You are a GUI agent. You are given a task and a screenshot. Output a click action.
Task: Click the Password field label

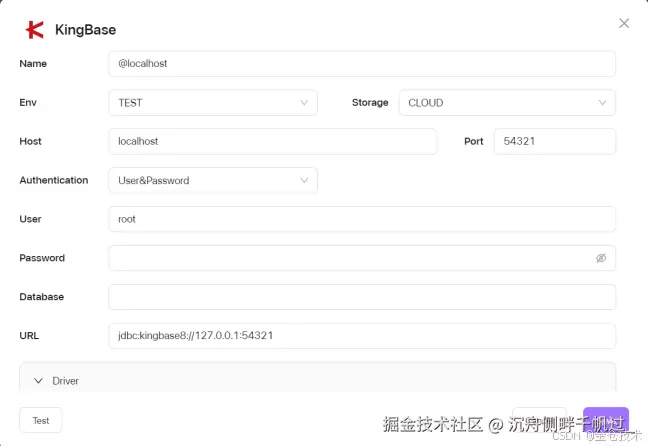point(42,258)
